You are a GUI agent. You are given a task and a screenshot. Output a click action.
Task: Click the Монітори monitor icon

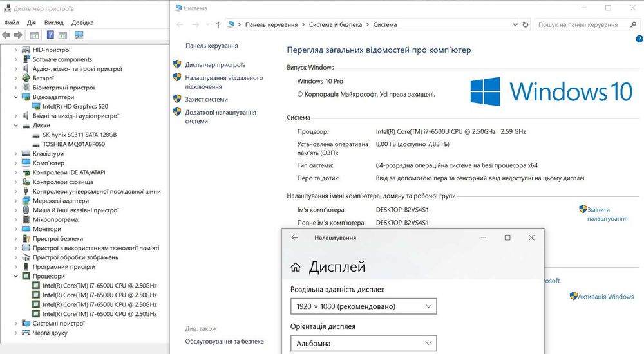click(26, 229)
